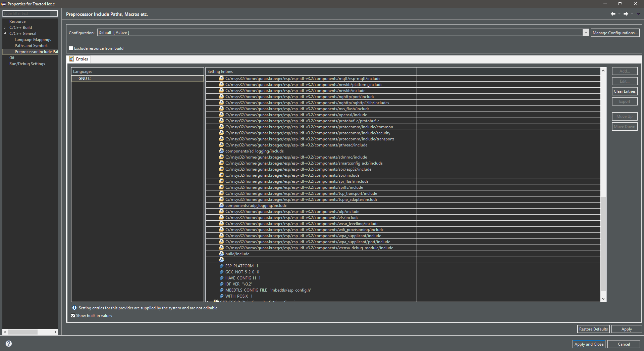The height and width of the screenshot is (351, 644).
Task: Click icon of pthread/include entry
Action: [221, 145]
